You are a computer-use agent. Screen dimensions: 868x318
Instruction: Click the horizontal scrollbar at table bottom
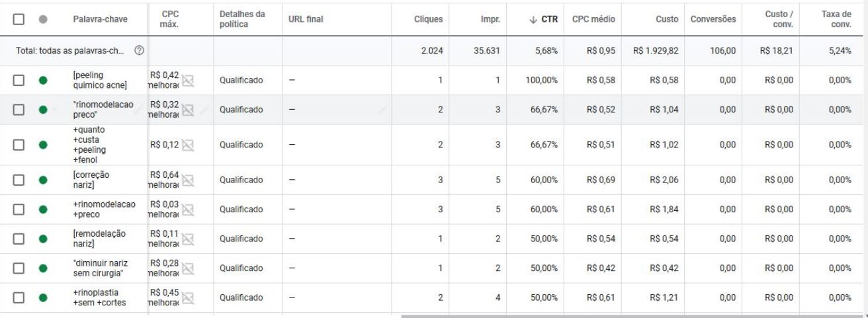point(627,315)
